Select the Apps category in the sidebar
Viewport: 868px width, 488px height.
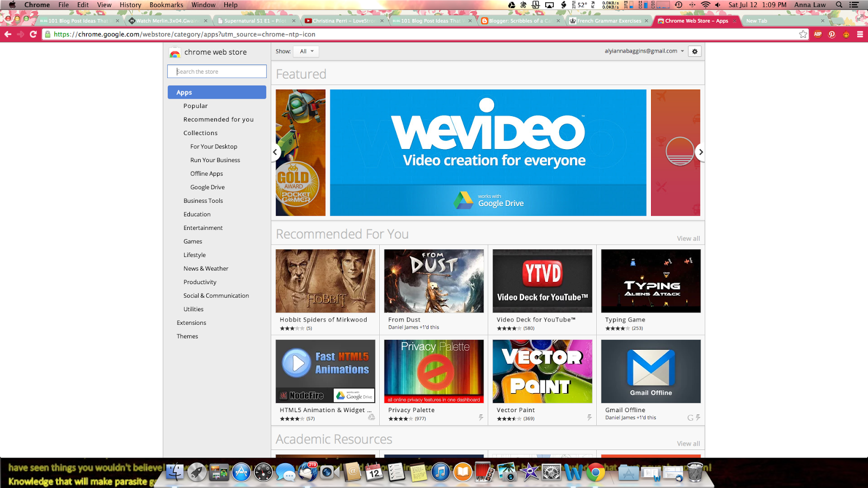[217, 92]
